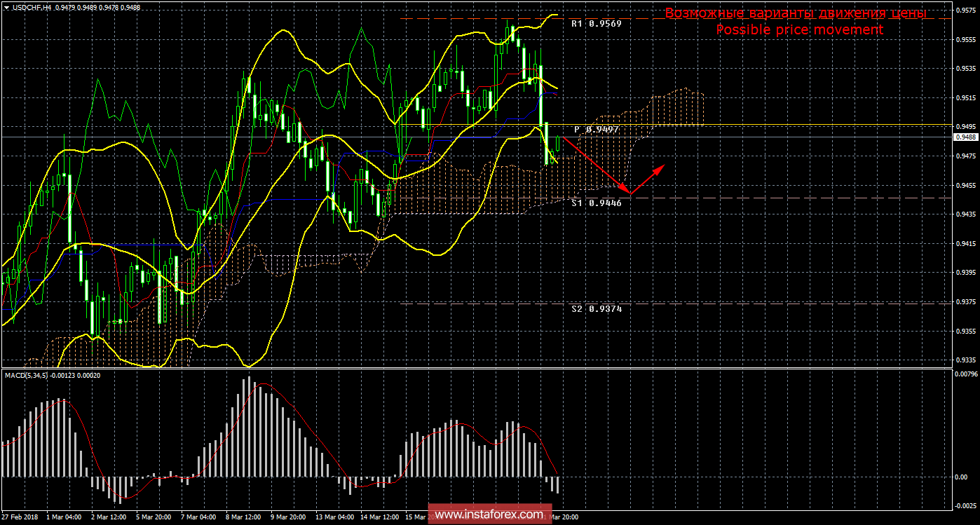
Task: Click the dropdown triangle beside USDCHF,H4
Action: [6, 7]
